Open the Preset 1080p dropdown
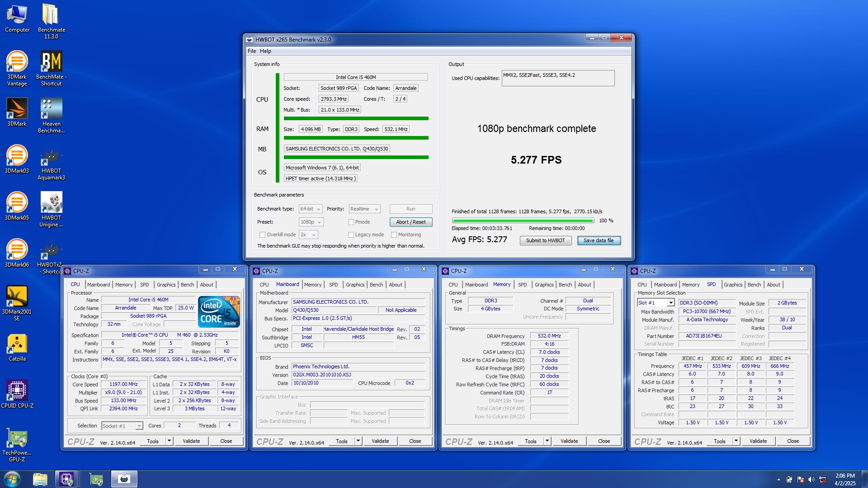This screenshot has width=868, height=488. coord(311,222)
